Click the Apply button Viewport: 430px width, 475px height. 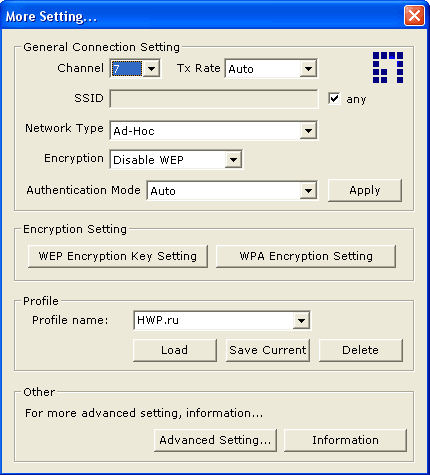(365, 190)
